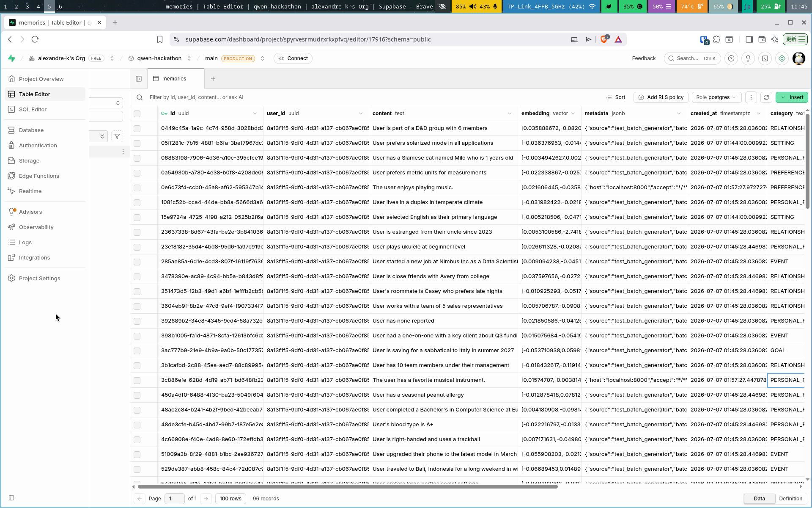Open the created_at column header dropdown
Screen dimensions: 812x508
[759, 113]
